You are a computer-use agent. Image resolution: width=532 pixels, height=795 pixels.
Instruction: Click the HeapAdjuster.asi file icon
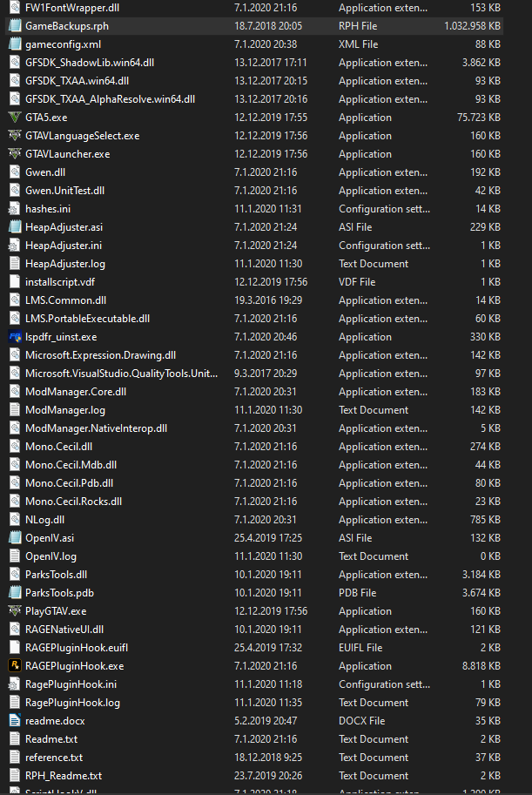tap(15, 226)
